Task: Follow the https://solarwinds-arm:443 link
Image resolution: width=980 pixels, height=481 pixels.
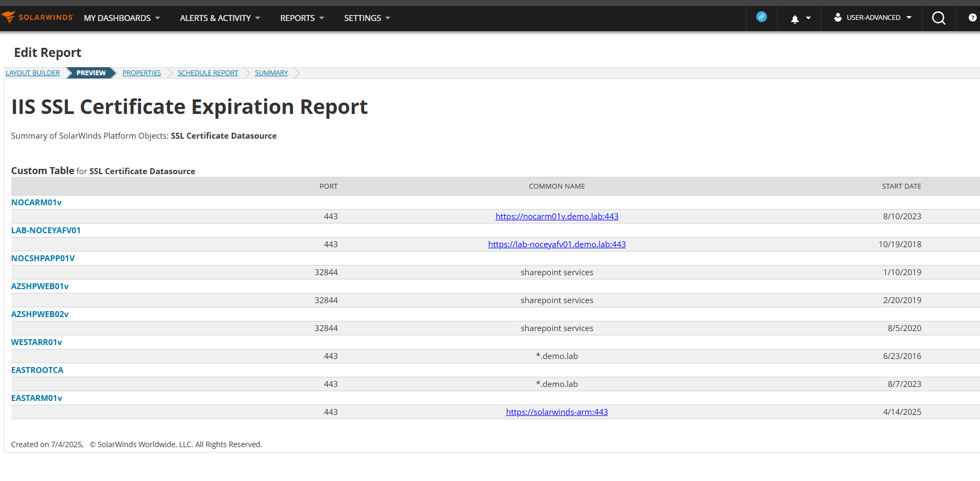Action: click(557, 412)
